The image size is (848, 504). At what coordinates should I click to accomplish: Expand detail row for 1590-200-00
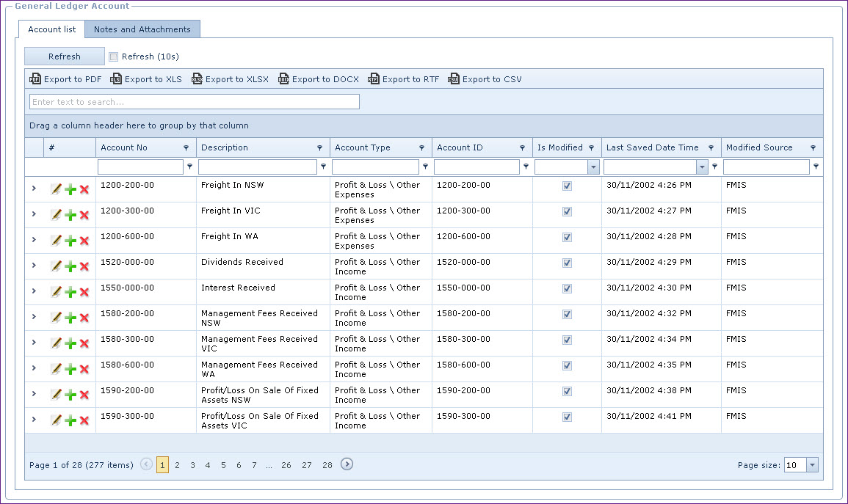pos(34,394)
